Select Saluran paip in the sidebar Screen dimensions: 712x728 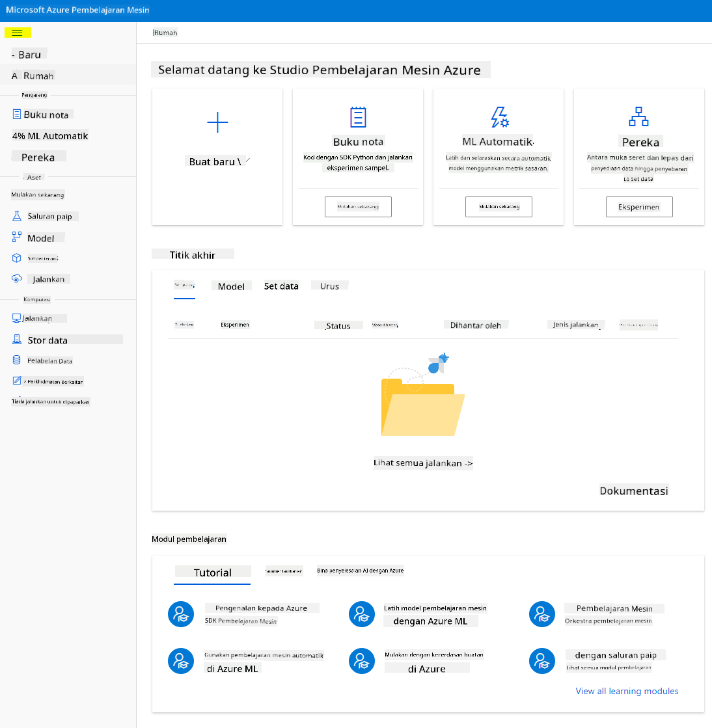(x=49, y=217)
